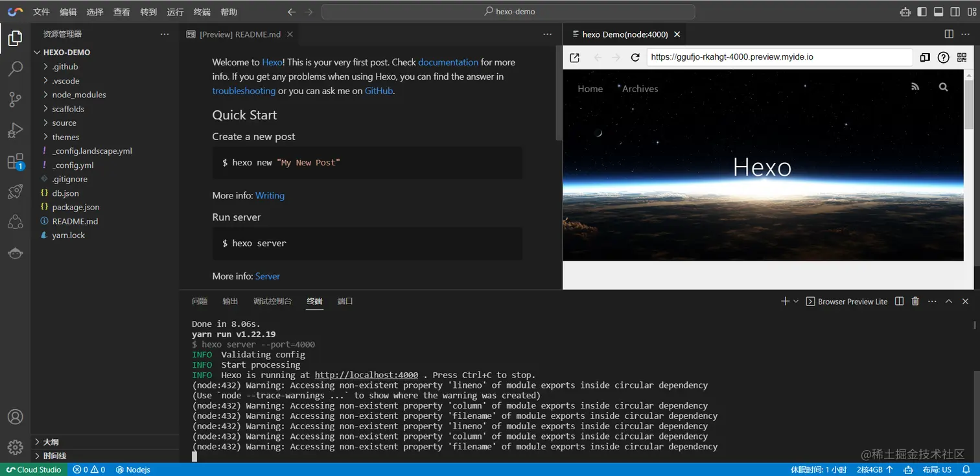Open preview help question mark icon
This screenshot has width=980, height=476.
[x=944, y=58]
